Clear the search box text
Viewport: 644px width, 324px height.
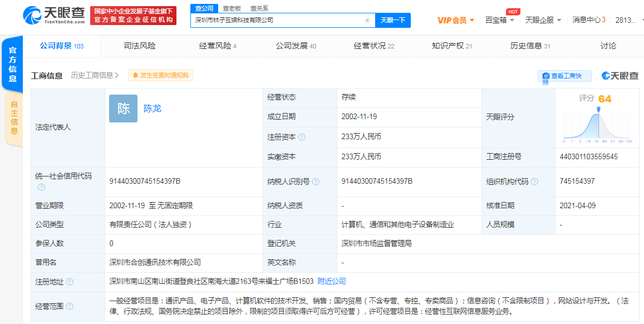click(x=367, y=20)
